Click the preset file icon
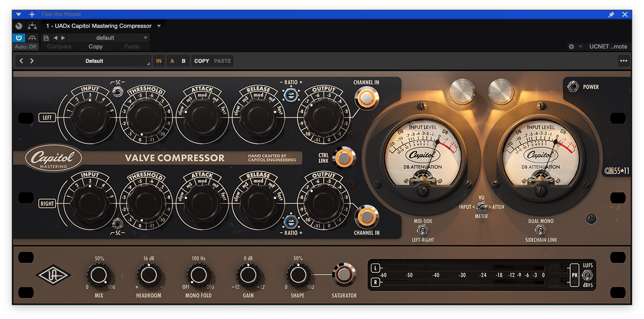Viewport: 644px width, 319px height. pos(46,38)
